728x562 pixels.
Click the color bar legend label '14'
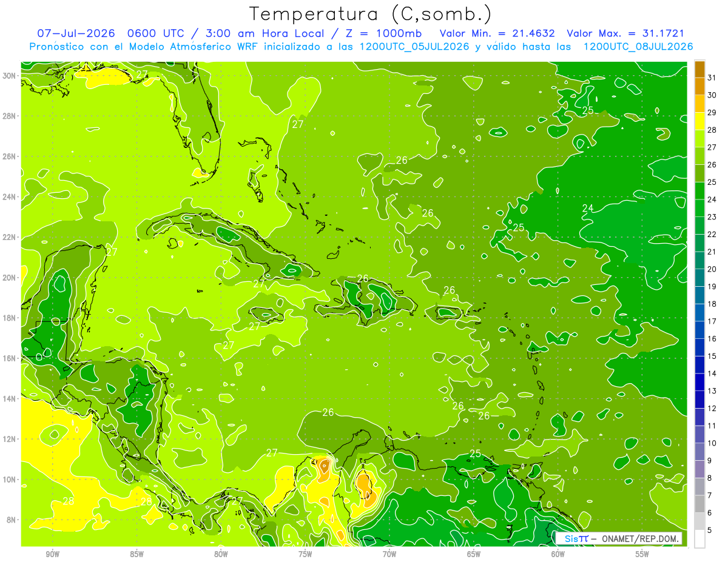coord(712,373)
